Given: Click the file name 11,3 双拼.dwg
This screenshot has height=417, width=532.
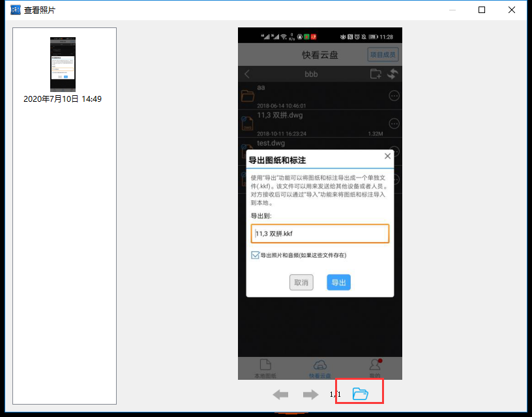Looking at the screenshot, I should [280, 115].
